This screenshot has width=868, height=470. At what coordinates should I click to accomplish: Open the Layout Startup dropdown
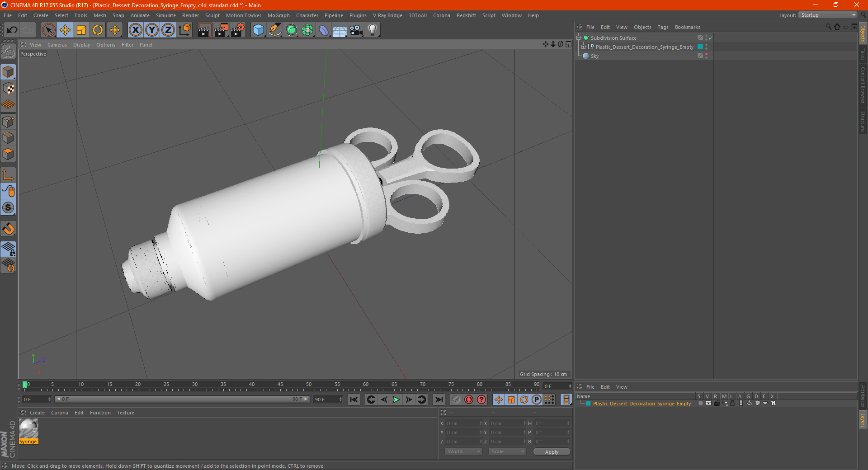point(828,15)
